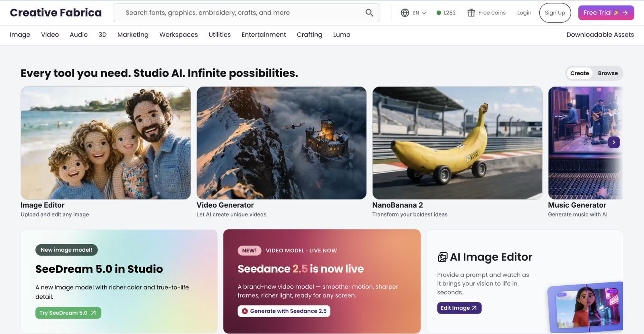Open the Image menu

click(20, 35)
